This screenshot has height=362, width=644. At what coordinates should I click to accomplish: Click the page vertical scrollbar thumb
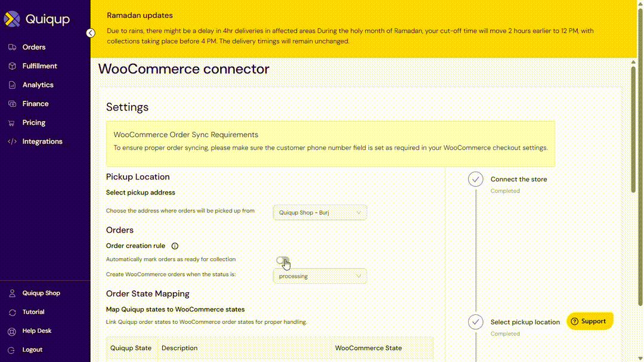pos(640,157)
